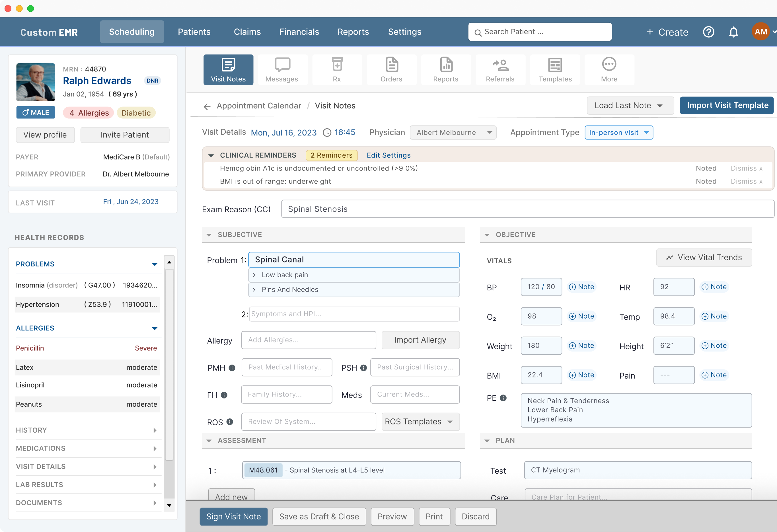The width and height of the screenshot is (777, 532).
Task: Open the Physician Albert Melbourne dropdown
Action: pos(453,132)
